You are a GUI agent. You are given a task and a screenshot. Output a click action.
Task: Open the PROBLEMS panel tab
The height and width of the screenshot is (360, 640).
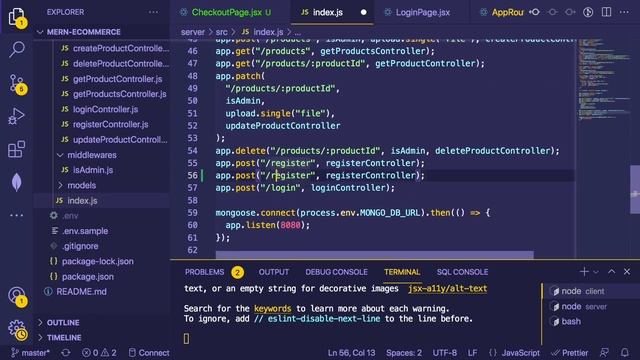click(204, 272)
